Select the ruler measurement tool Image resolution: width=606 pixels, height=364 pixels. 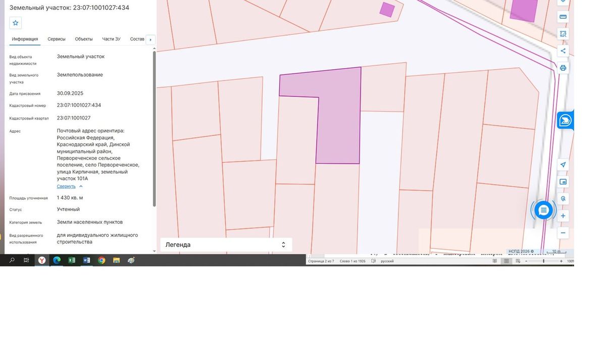click(563, 17)
